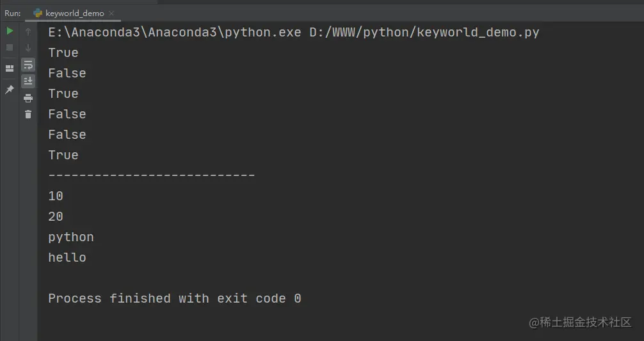Clear console with the trash icon

pyautogui.click(x=28, y=115)
